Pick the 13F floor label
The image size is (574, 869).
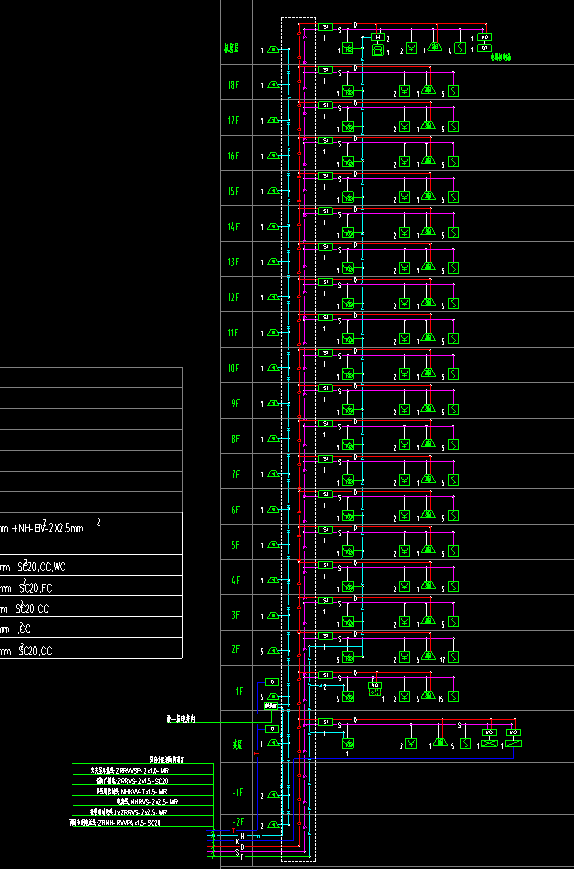[233, 262]
